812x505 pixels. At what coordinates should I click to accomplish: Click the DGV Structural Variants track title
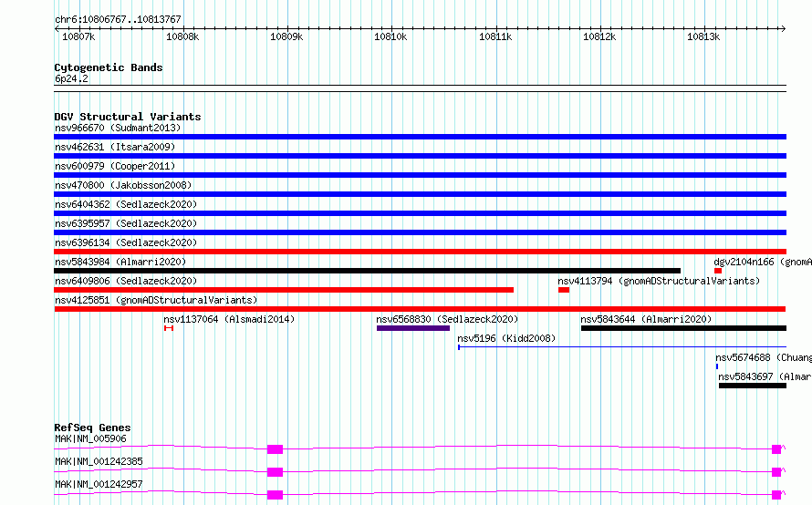point(128,117)
